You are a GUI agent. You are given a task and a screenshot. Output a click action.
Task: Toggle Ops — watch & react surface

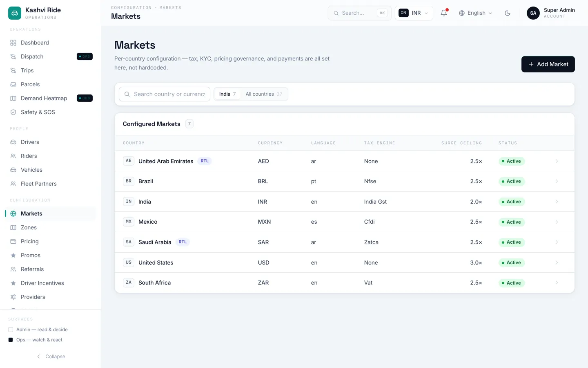pyautogui.click(x=11, y=340)
